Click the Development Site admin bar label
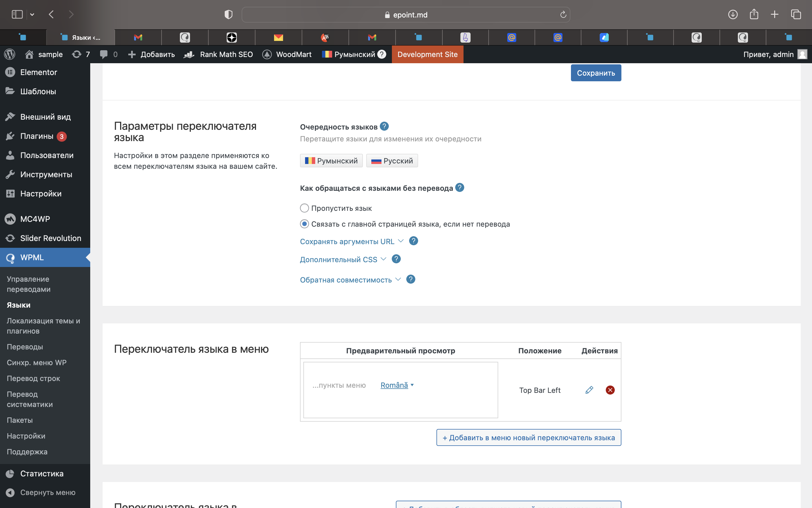The image size is (812, 508). [x=427, y=54]
